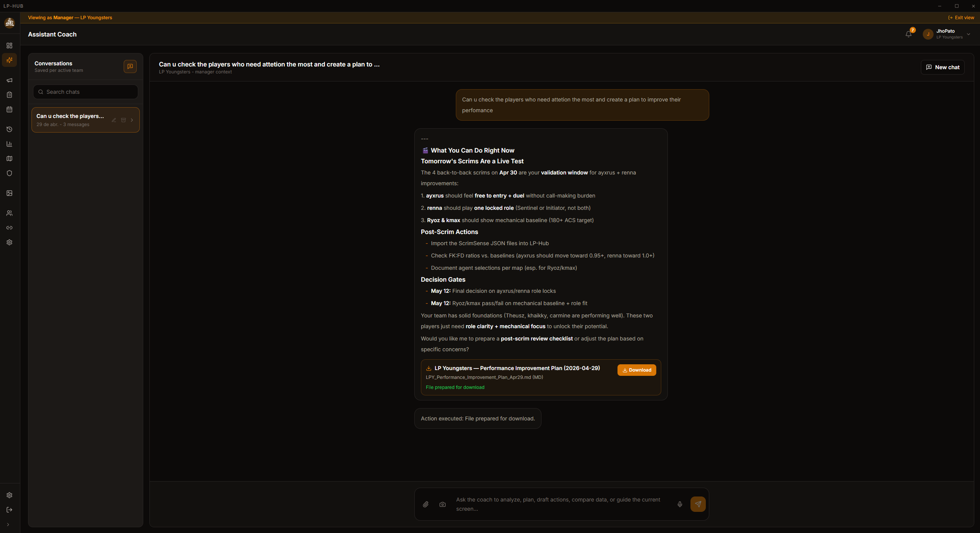Screen dimensions: 980x533
Task: Click the new conversation icon in Conversations panel
Action: tap(130, 66)
